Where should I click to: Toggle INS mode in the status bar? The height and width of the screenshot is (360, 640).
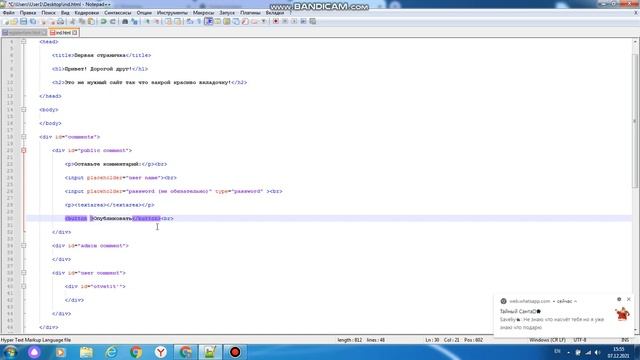[624, 340]
